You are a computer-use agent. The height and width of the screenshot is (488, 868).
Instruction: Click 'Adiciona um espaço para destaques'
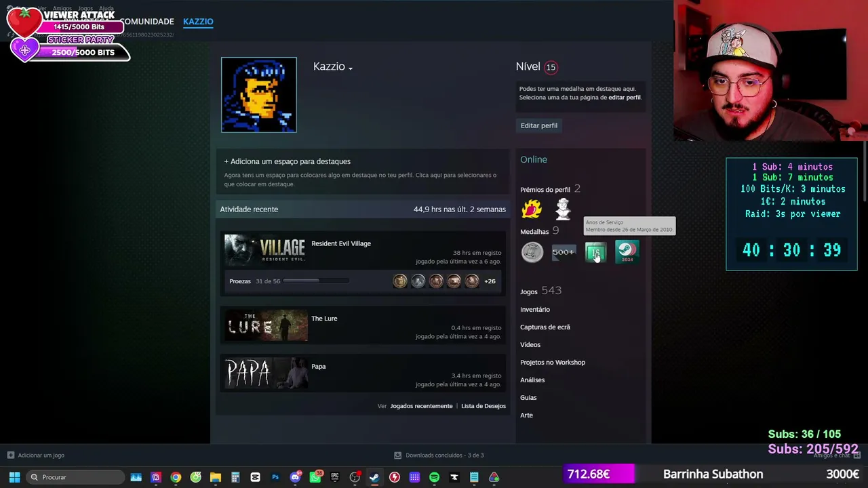(288, 161)
